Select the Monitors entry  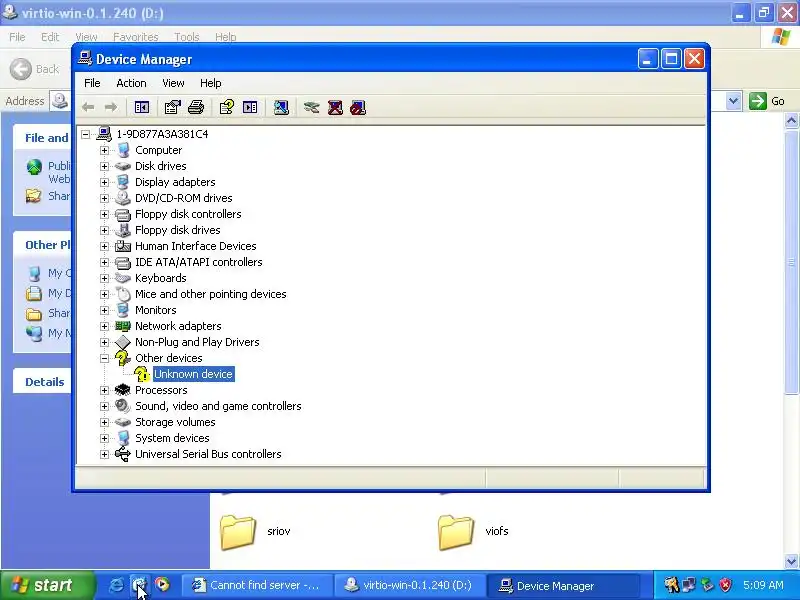(x=156, y=310)
